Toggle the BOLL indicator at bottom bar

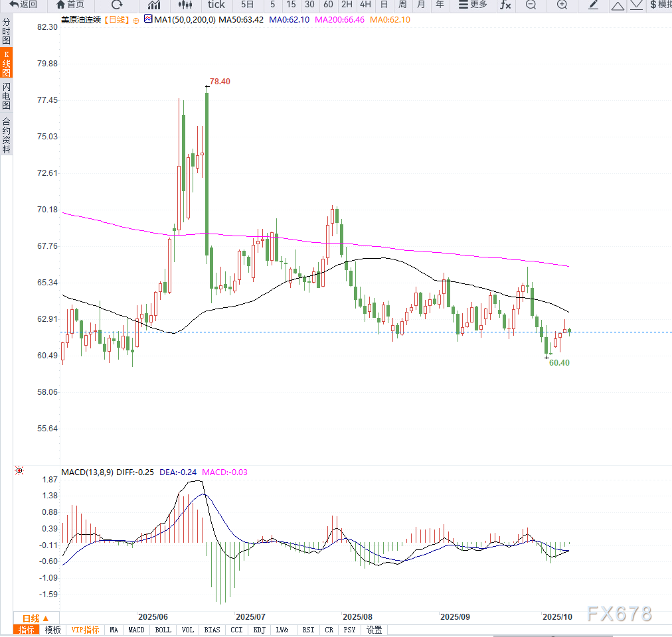(x=163, y=630)
